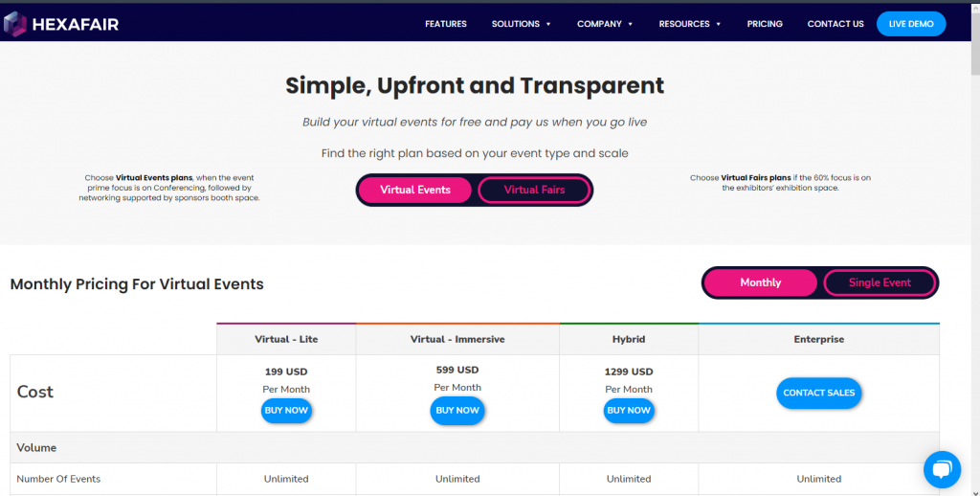Viewport: 980px width, 496px height.
Task: Click the Simple, Upfront and Transparent heading
Action: click(x=475, y=85)
